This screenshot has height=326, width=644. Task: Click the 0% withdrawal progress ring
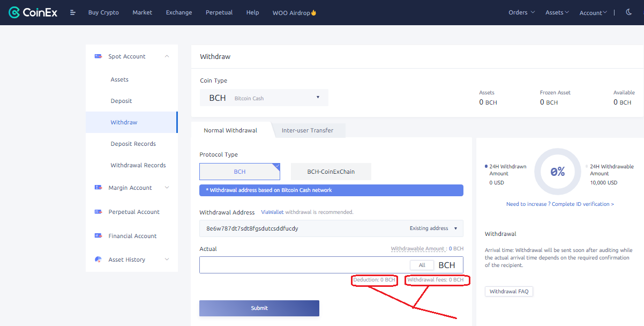[558, 172]
